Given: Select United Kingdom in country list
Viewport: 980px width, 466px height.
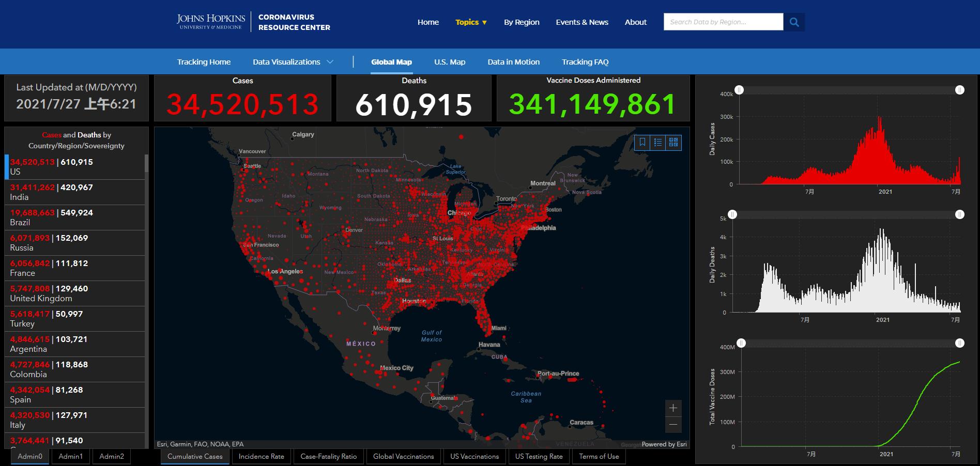Looking at the screenshot, I should (x=75, y=293).
